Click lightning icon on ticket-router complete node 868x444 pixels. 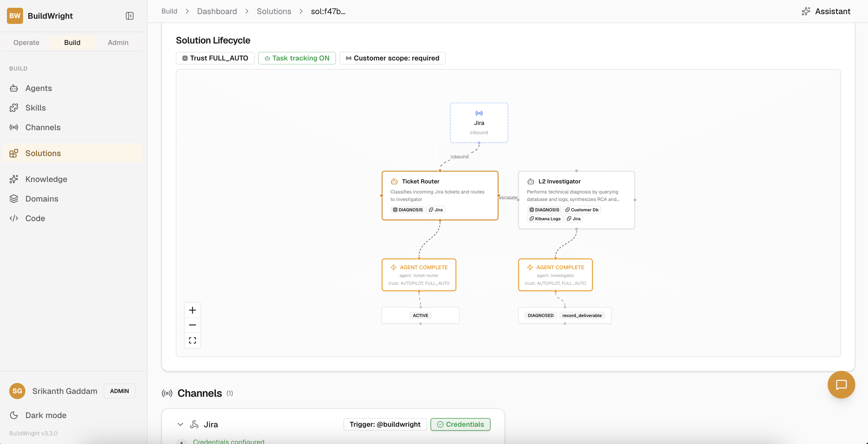[x=393, y=267]
